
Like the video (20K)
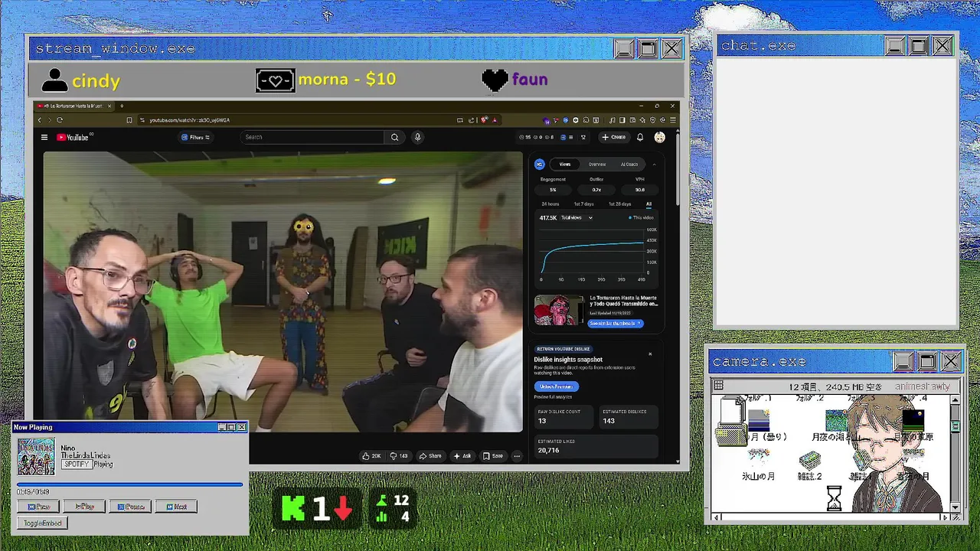[371, 456]
